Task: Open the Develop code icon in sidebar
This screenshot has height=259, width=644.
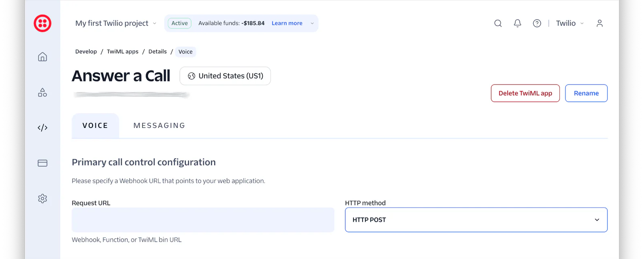Action: click(42, 128)
